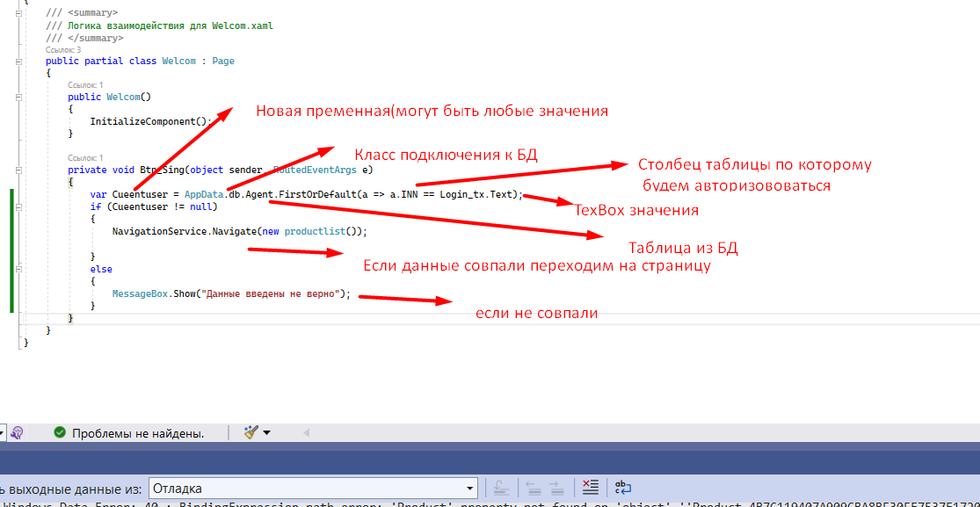
Task: Open 'Ссылок: 1' references above the Welcom() constructor
Action: pos(85,84)
